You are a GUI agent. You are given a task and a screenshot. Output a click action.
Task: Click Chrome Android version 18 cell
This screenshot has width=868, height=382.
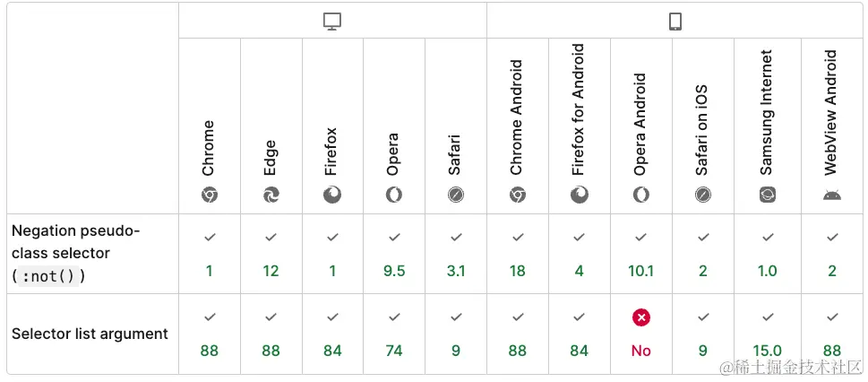click(518, 254)
